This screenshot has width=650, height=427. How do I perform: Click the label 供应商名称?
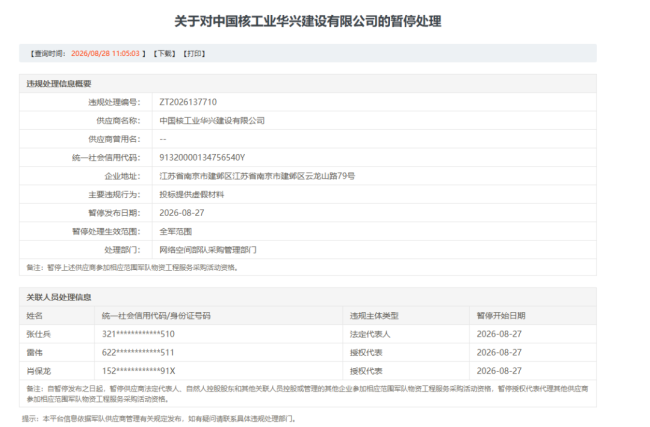(x=119, y=121)
